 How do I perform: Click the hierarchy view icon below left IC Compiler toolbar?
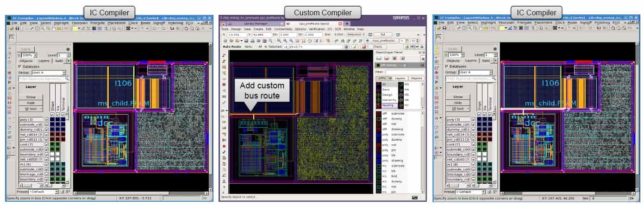click(x=12, y=37)
